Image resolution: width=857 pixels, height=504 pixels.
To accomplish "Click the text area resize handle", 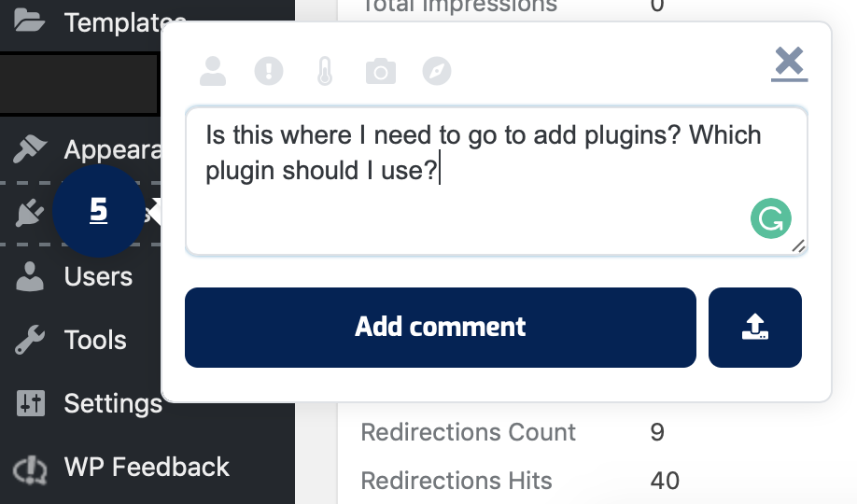I will tap(798, 246).
